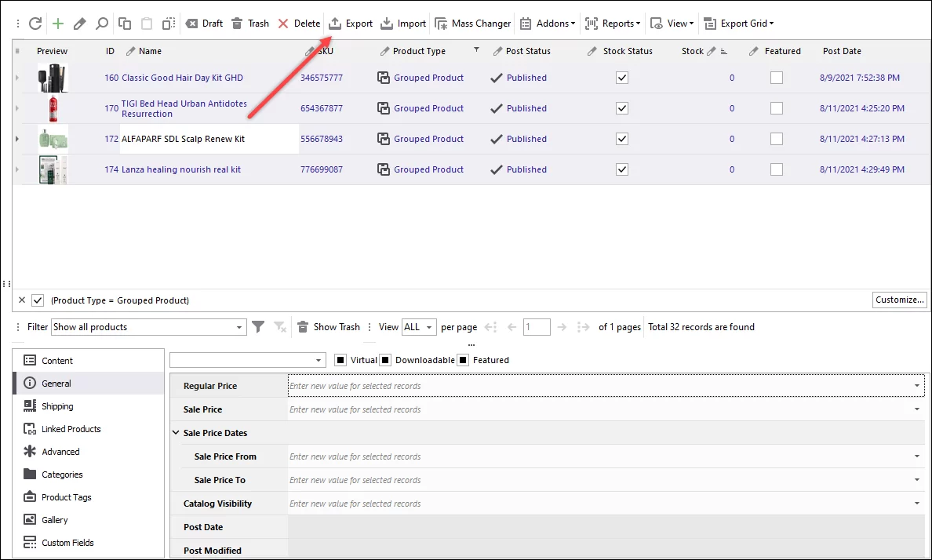
Task: Toggle the Virtual checkbox
Action: pos(340,359)
